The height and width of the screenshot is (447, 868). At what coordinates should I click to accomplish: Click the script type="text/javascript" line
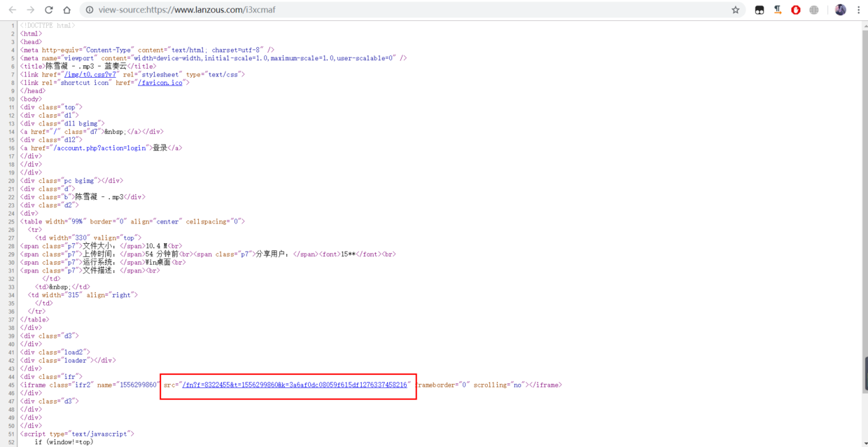pos(77,434)
